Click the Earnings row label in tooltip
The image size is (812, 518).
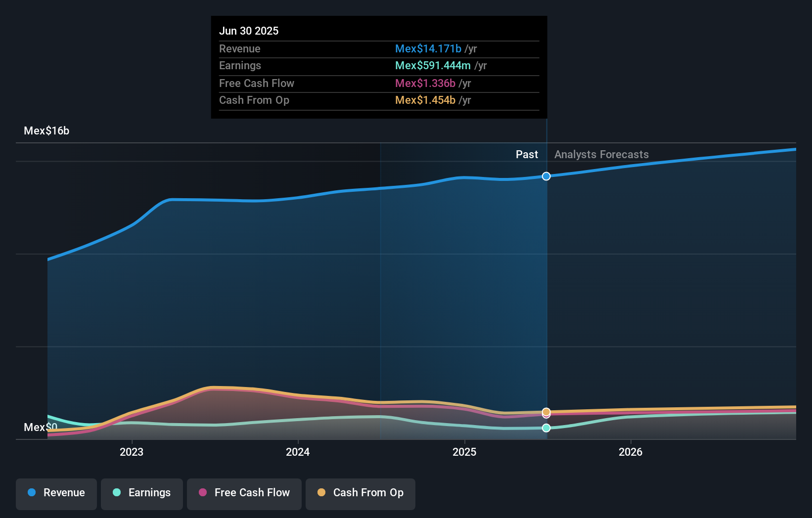point(240,65)
